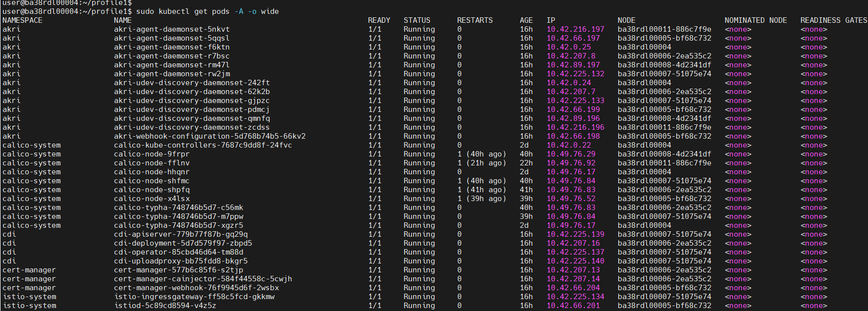The height and width of the screenshot is (311, 868).
Task: Click restart value '1 (21h ago)'
Action: 482,163
